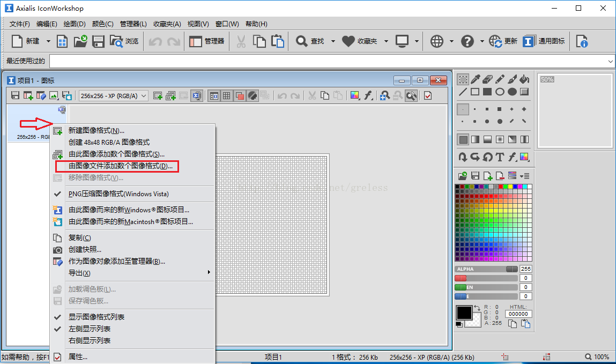
Task: Click the 50% preview thumbnail panel
Action: 575,111
